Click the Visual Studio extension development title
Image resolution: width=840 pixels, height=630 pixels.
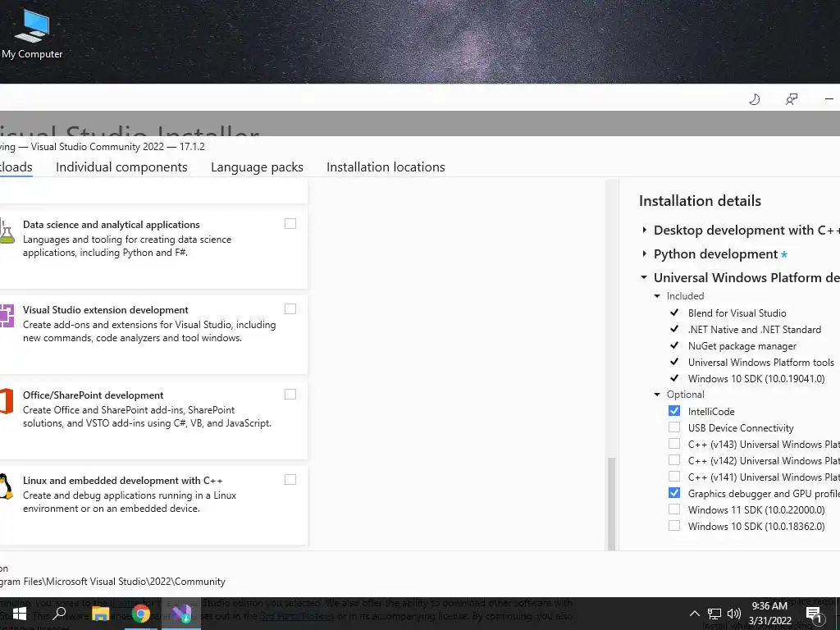click(x=106, y=310)
